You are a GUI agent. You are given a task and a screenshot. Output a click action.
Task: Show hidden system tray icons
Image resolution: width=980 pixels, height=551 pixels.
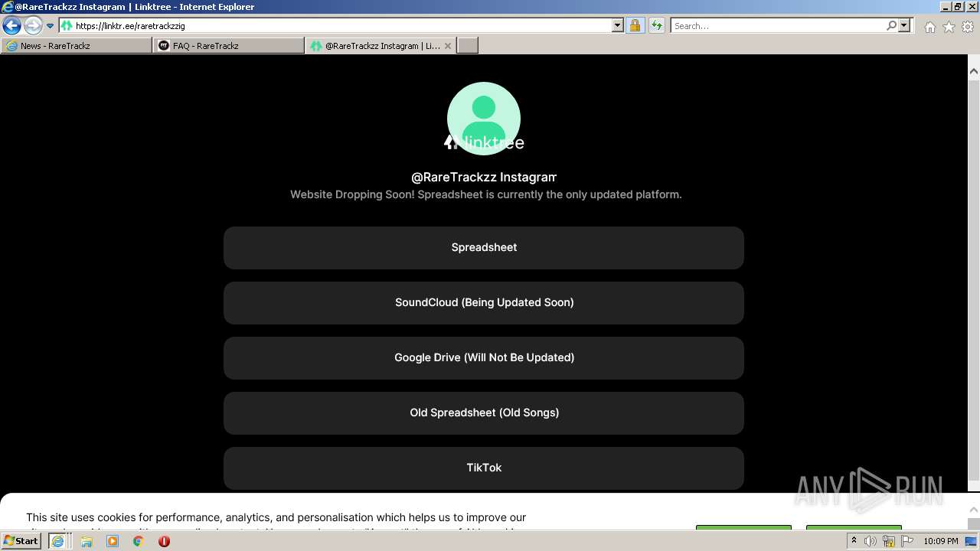point(854,541)
